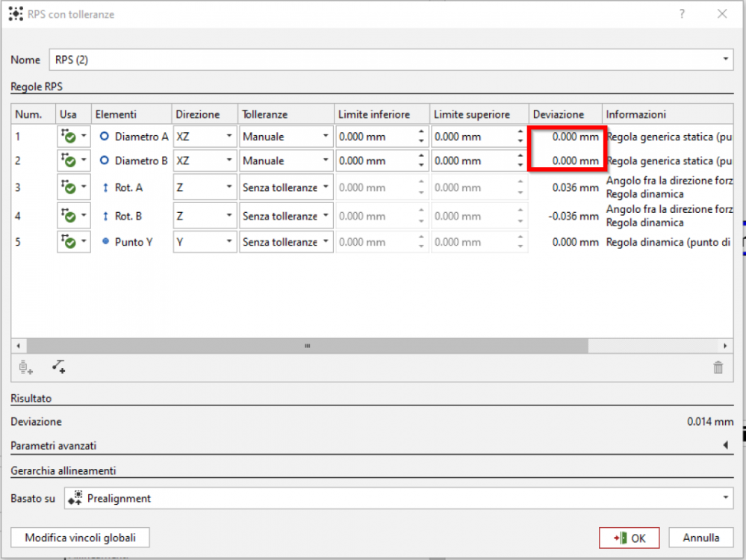Toggle Usa status for rule 1
Image resolution: width=746 pixels, height=560 pixels.
(69, 137)
